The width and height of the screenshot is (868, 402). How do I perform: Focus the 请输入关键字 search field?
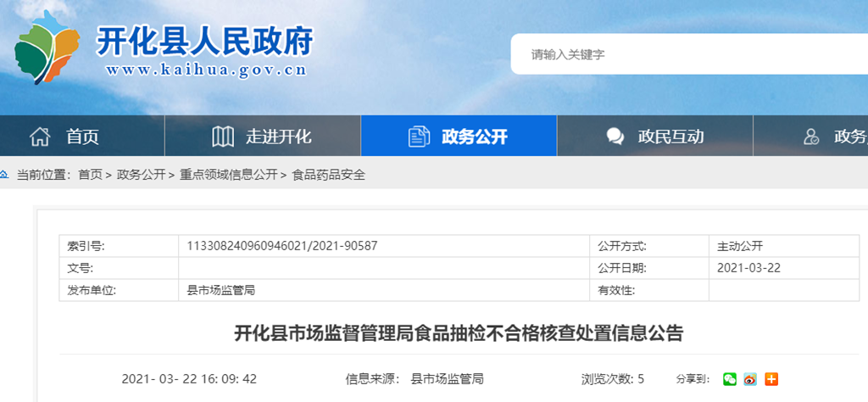[x=687, y=54]
